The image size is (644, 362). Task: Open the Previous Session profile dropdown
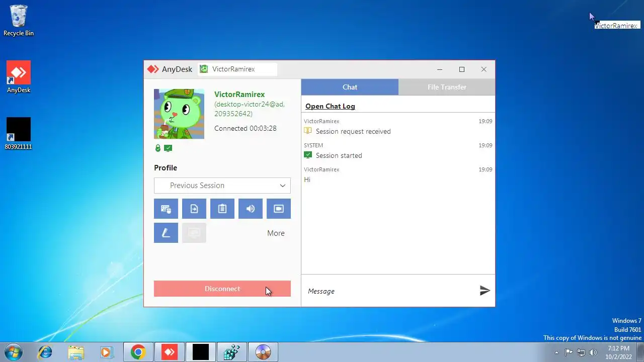pos(222,186)
